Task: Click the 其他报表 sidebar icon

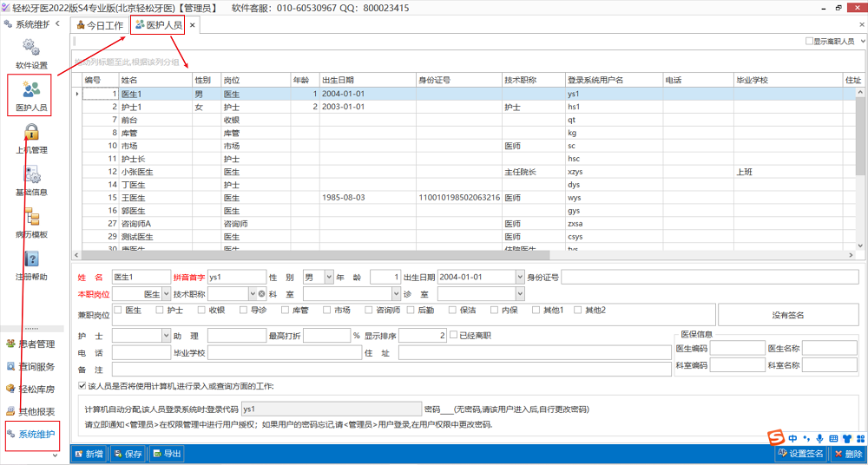Action: [10, 411]
